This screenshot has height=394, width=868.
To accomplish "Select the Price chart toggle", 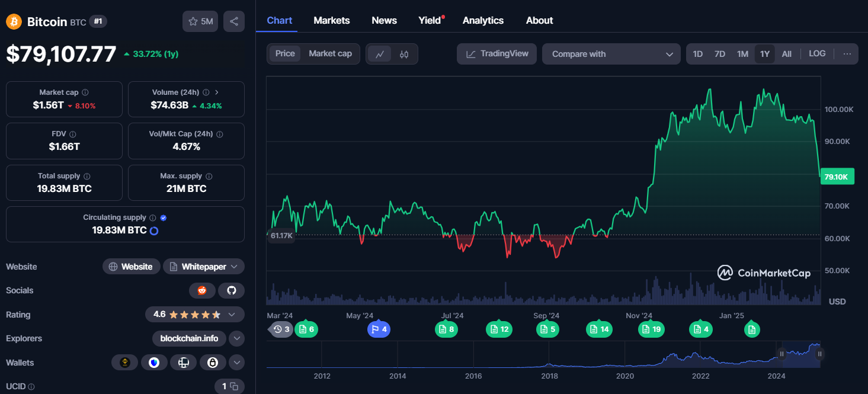I will pos(285,54).
